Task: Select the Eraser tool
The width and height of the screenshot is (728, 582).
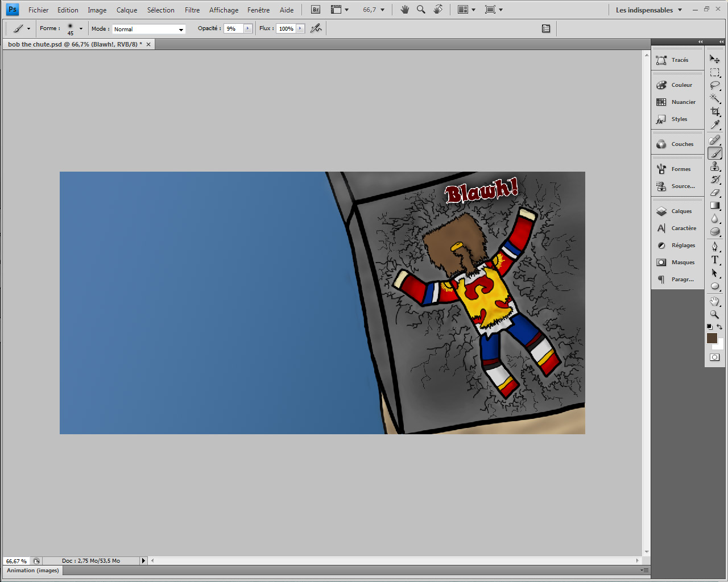Action: (715, 192)
